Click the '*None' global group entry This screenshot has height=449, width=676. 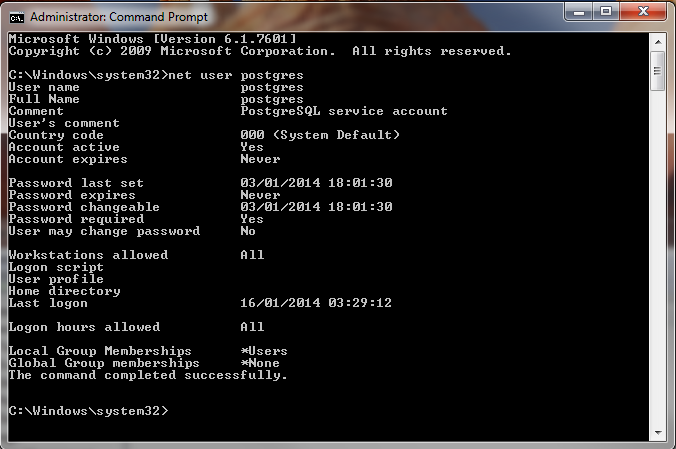(260, 363)
